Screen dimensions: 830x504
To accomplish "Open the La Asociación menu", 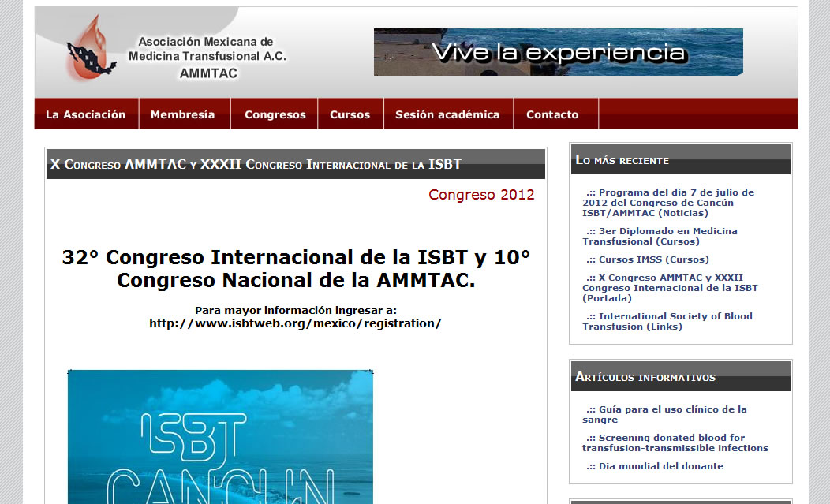I will click(86, 114).
